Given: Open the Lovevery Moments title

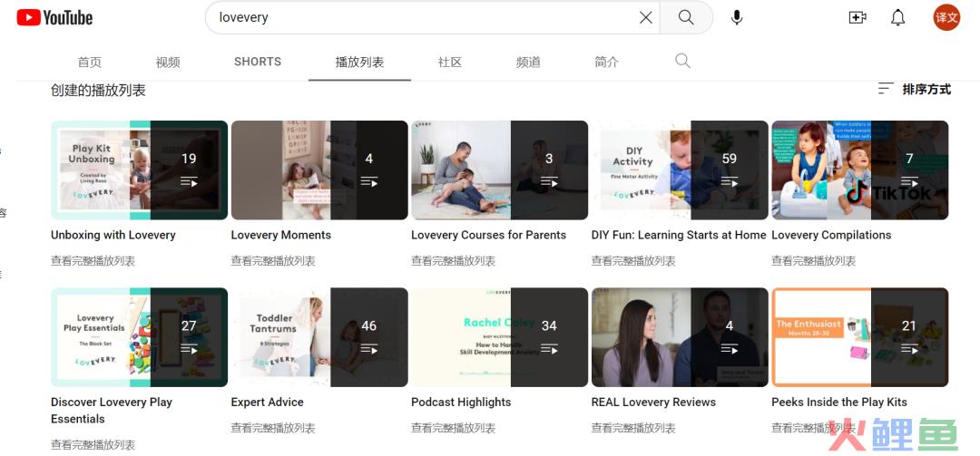Looking at the screenshot, I should tap(281, 235).
